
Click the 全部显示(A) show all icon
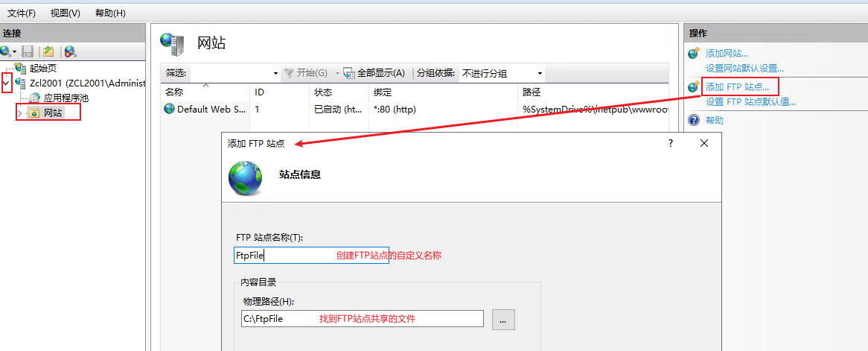click(348, 73)
